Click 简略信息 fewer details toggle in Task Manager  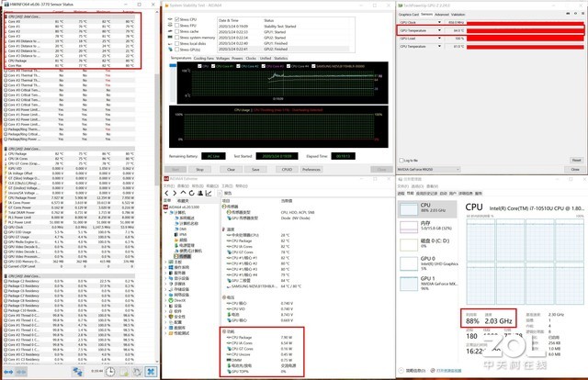click(x=413, y=371)
